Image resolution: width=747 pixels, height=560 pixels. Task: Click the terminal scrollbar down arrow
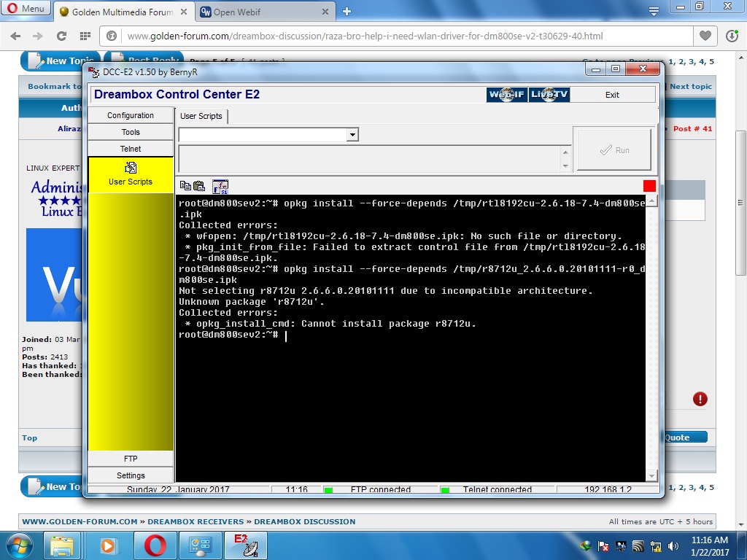[651, 475]
